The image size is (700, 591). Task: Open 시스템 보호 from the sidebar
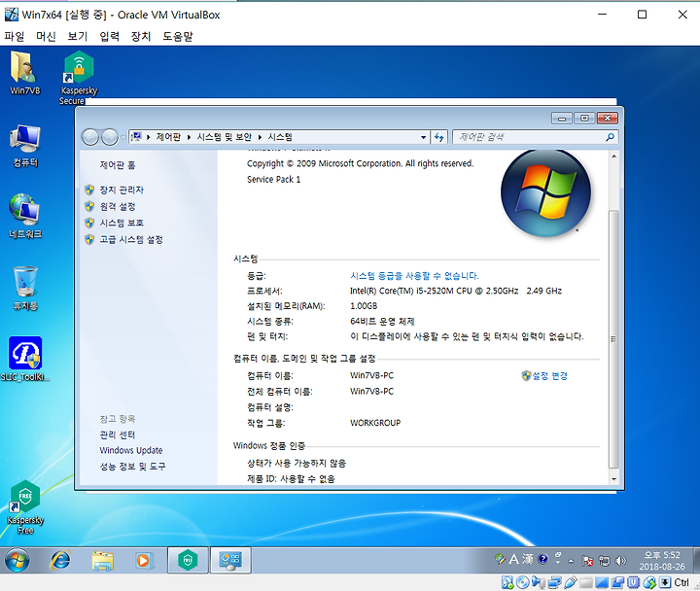(122, 223)
